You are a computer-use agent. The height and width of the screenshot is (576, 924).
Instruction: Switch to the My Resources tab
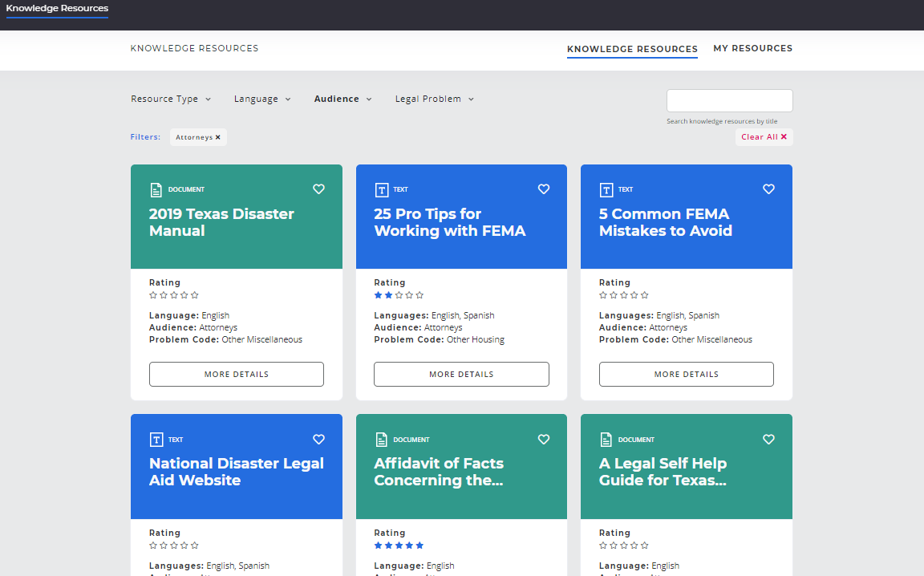[752, 48]
